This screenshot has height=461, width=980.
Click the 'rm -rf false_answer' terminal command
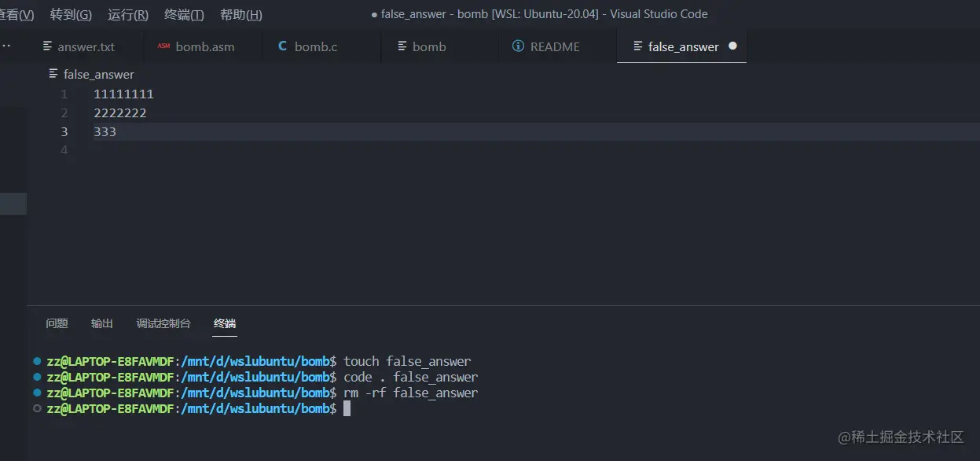[411, 393]
